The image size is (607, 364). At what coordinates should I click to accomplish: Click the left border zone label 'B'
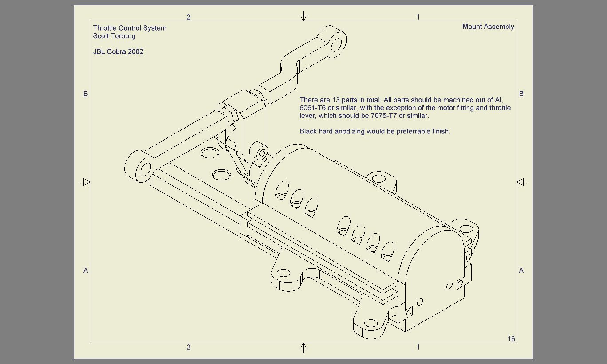click(86, 94)
